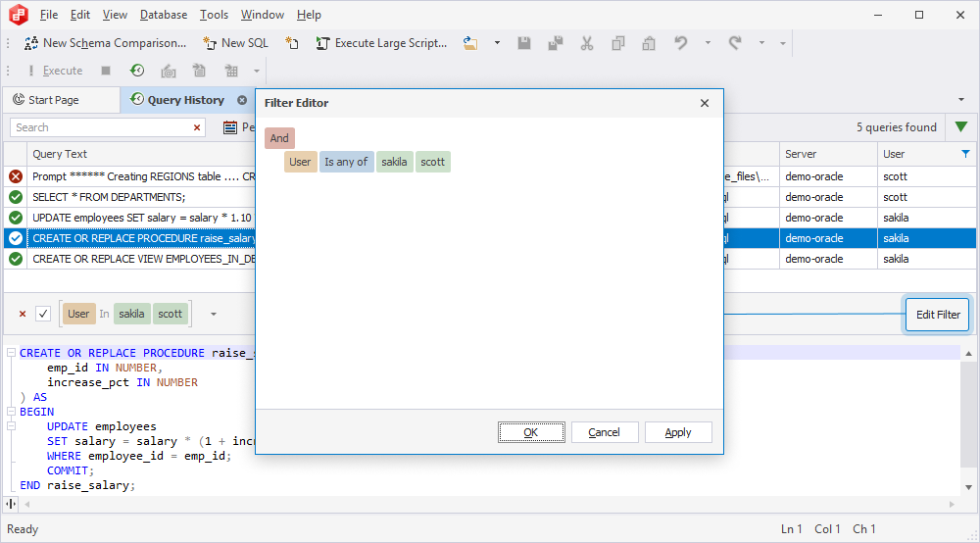
Task: Confirm the filter with OK
Action: [531, 432]
